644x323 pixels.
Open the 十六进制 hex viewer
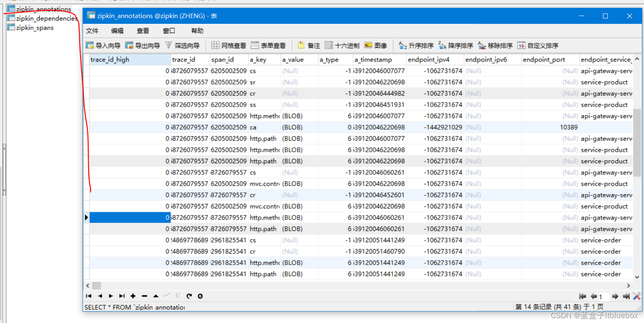[x=342, y=46]
